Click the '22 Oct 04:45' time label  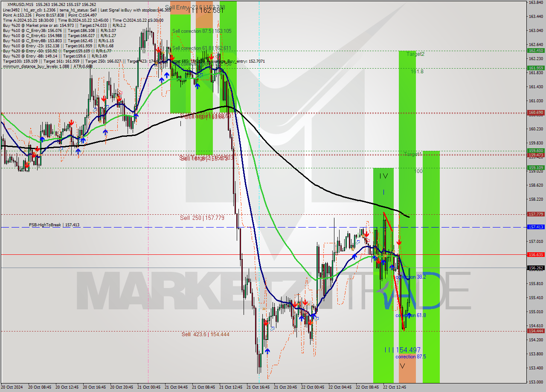(x=340, y=387)
